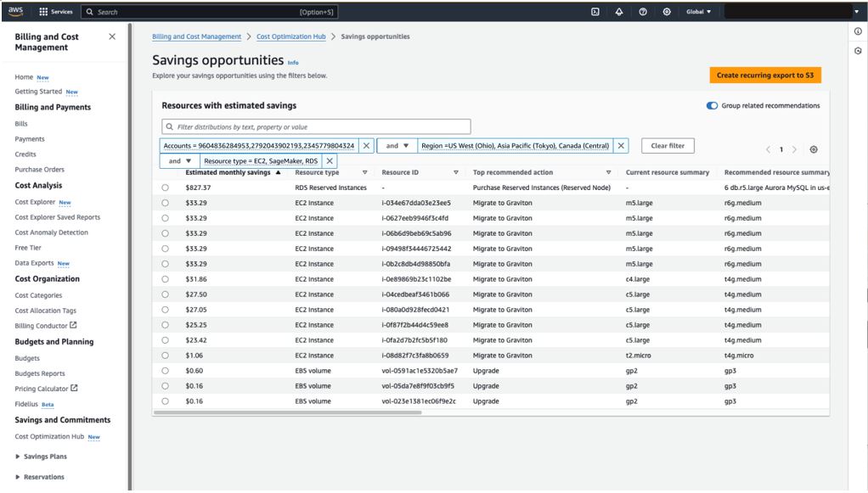Viewport: 868px width, 493px height.
Task: Click Accounts filter chip text
Action: point(258,145)
